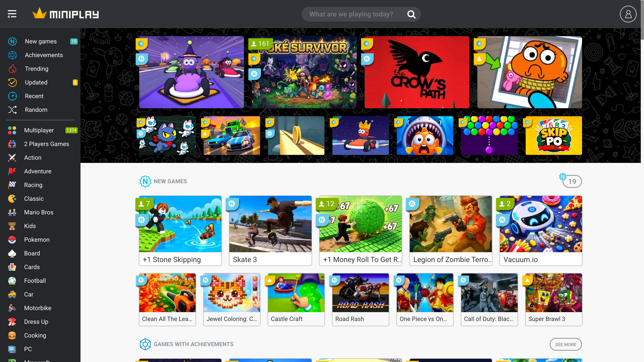The height and width of the screenshot is (362, 644).
Task: Open the Skate 3 game card
Action: 270,231
